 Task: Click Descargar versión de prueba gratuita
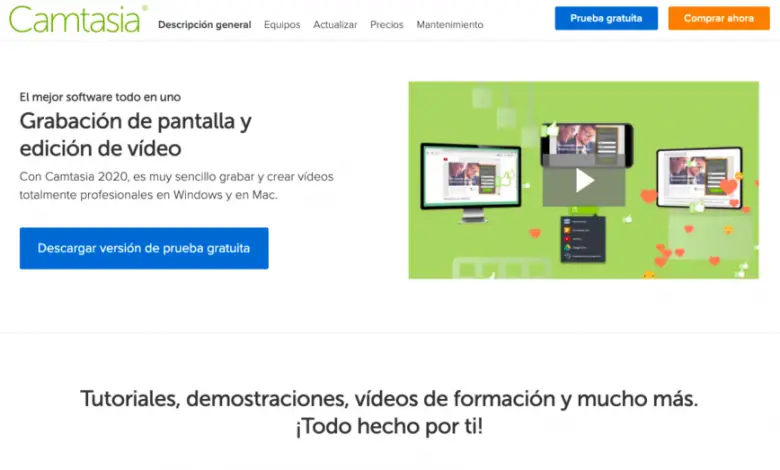[x=144, y=248]
